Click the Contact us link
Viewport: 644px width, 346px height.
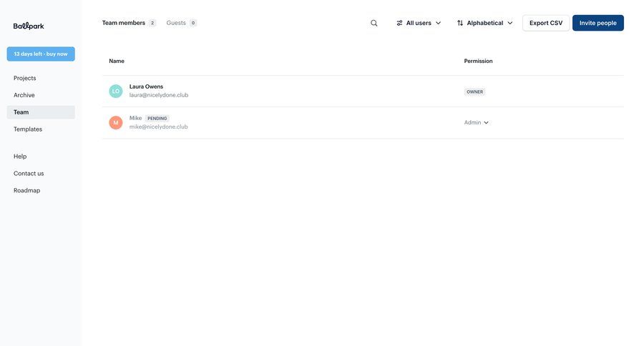29,174
